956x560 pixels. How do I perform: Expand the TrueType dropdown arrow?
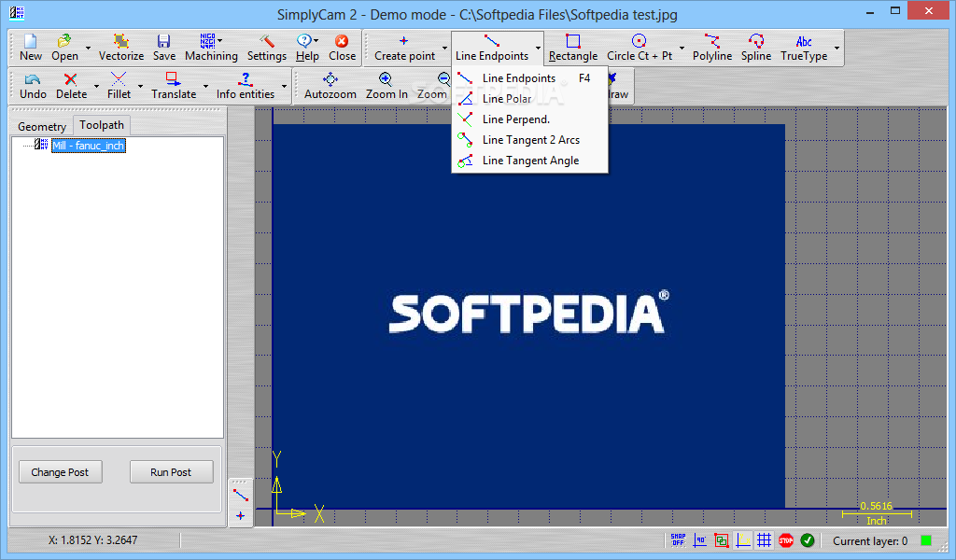coord(836,49)
